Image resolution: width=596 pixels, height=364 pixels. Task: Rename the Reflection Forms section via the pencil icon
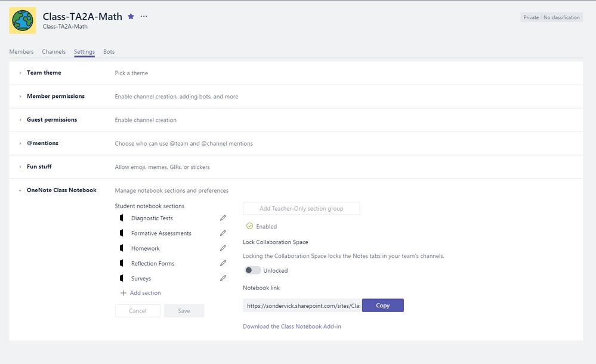point(223,263)
